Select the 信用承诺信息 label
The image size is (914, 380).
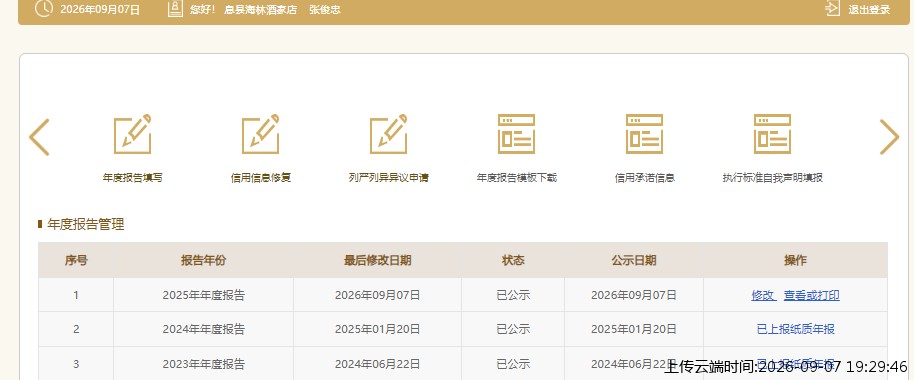point(645,178)
